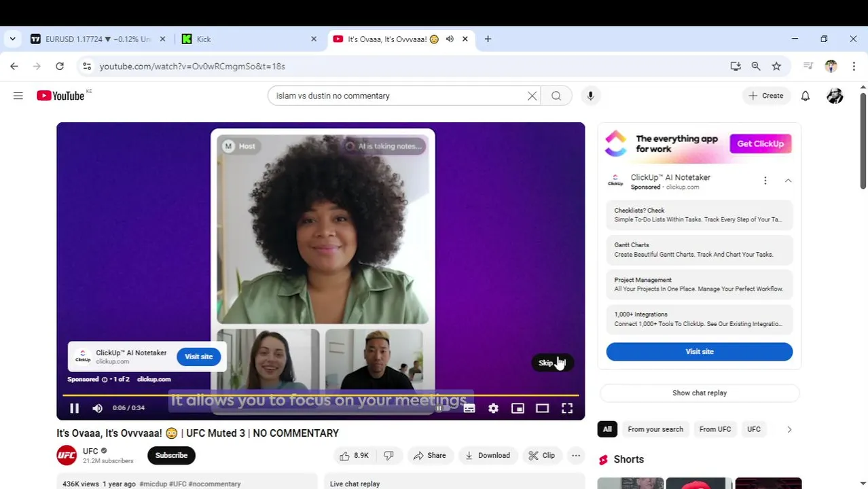
Task: Open Gantt Charts ad link
Action: [x=699, y=249]
